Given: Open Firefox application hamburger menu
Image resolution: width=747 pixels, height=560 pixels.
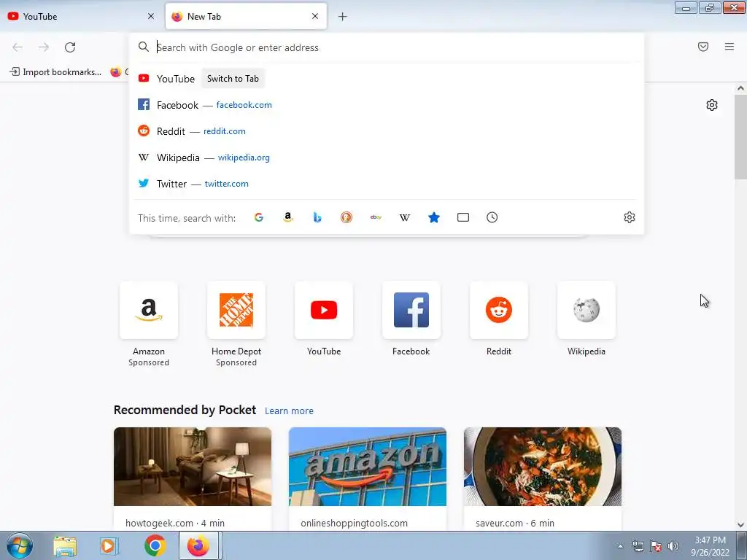Looking at the screenshot, I should pyautogui.click(x=729, y=47).
